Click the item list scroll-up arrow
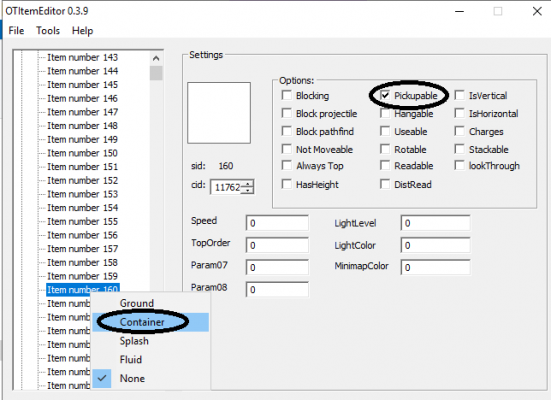 coord(156,58)
